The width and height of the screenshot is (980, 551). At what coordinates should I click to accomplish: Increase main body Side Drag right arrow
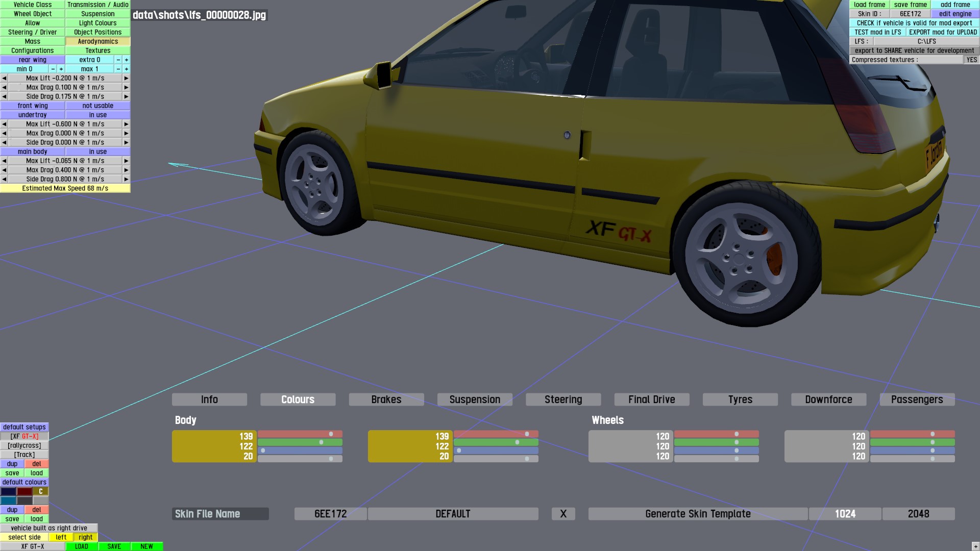(x=126, y=179)
